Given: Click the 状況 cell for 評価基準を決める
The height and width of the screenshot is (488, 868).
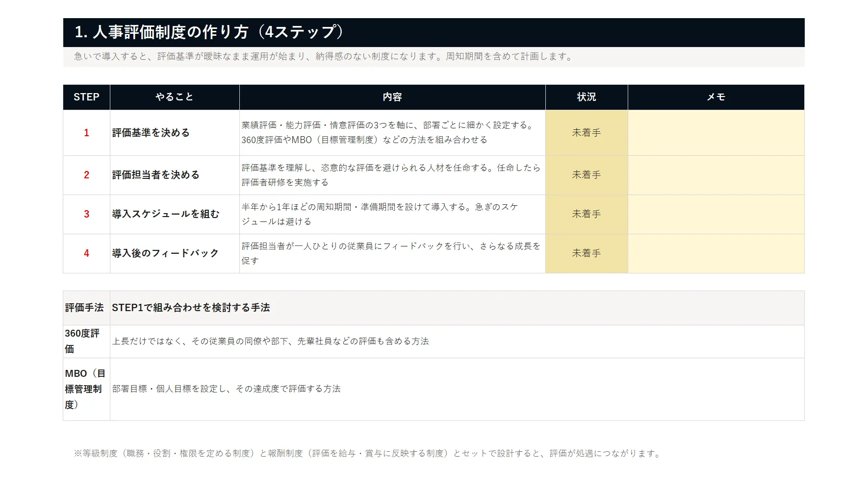Looking at the screenshot, I should [x=587, y=133].
